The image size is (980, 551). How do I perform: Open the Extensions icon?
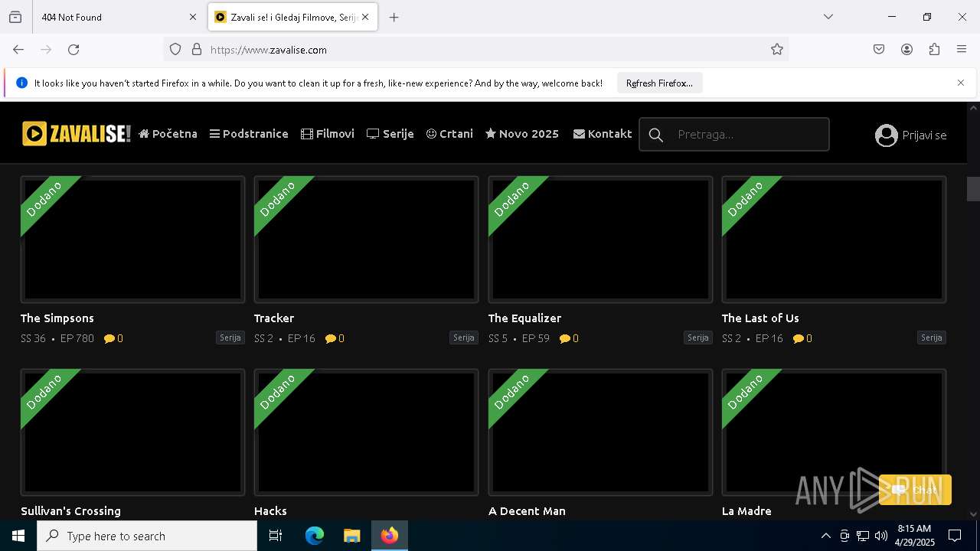coord(934,50)
